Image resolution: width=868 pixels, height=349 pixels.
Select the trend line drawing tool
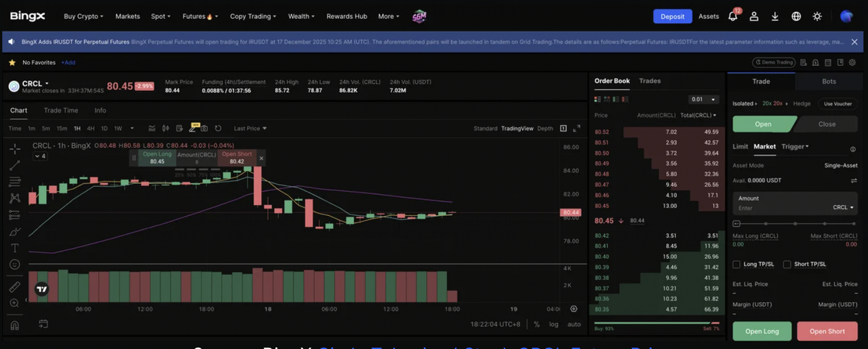(14, 165)
